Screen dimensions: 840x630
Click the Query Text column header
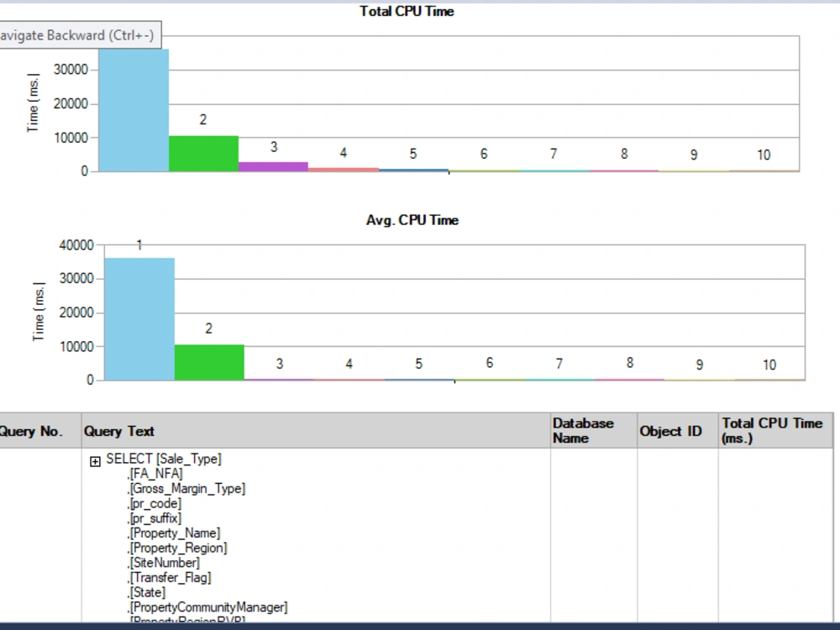point(316,431)
